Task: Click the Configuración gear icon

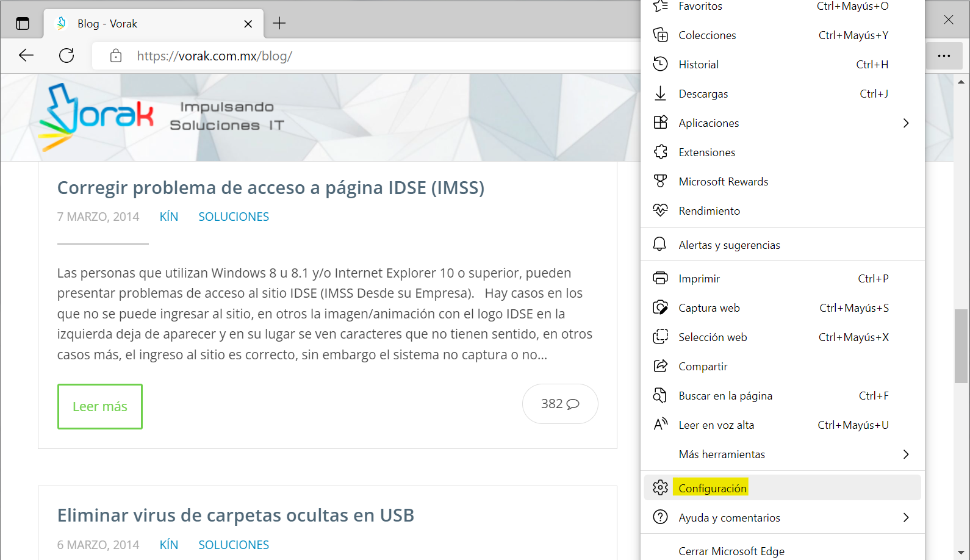Action: tap(660, 488)
